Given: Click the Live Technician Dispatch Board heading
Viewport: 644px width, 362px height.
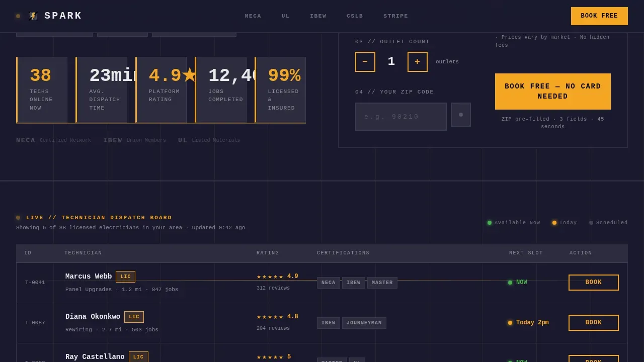Looking at the screenshot, I should pyautogui.click(x=99, y=218).
